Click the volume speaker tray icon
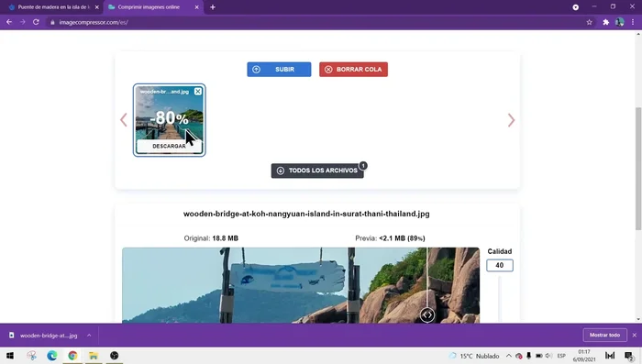642x364 pixels. coord(548,356)
